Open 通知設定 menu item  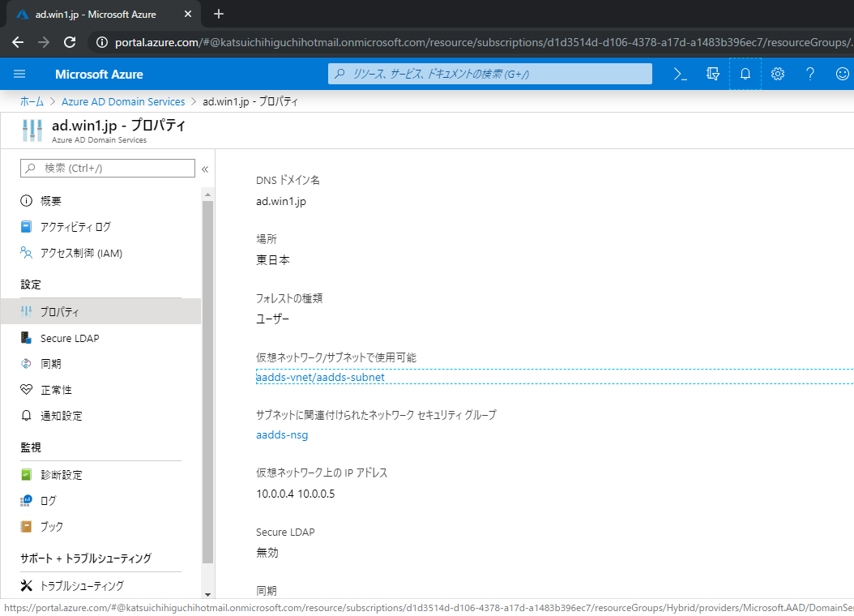coord(101,416)
